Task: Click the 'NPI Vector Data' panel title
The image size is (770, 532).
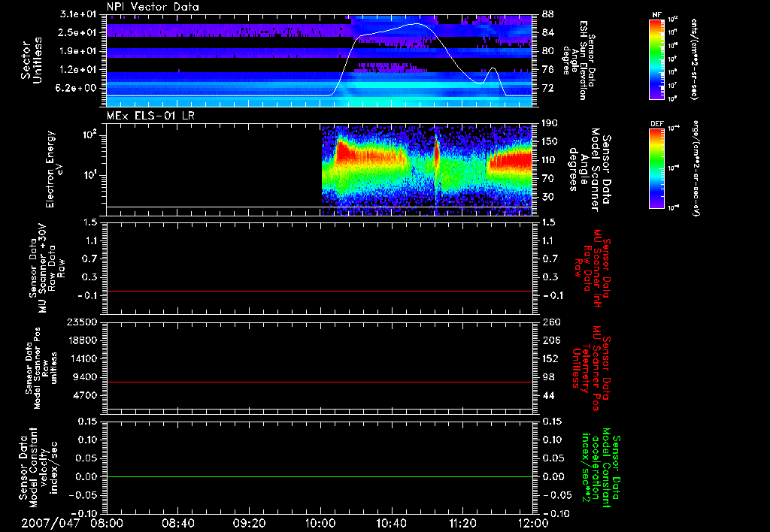Action: pyautogui.click(x=153, y=7)
